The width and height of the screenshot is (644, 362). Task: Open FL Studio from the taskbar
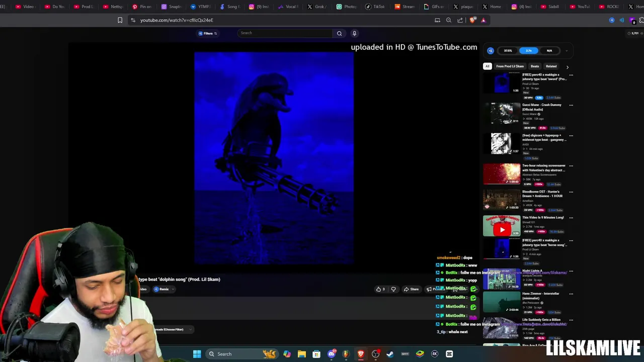(x=346, y=354)
